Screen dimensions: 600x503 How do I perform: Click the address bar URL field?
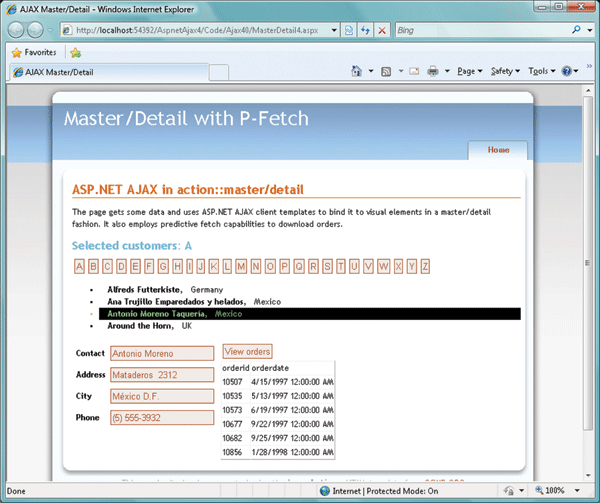(196, 30)
